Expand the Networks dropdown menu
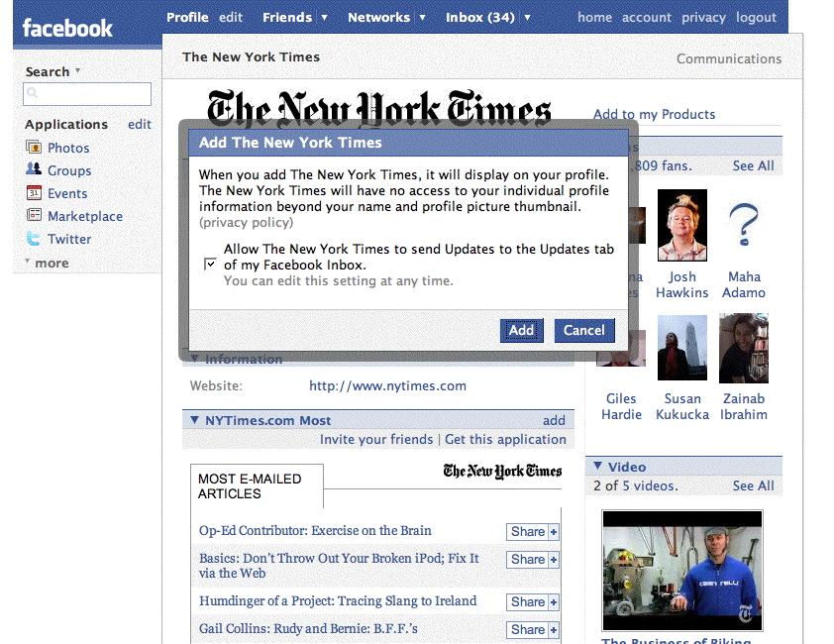 click(423, 18)
